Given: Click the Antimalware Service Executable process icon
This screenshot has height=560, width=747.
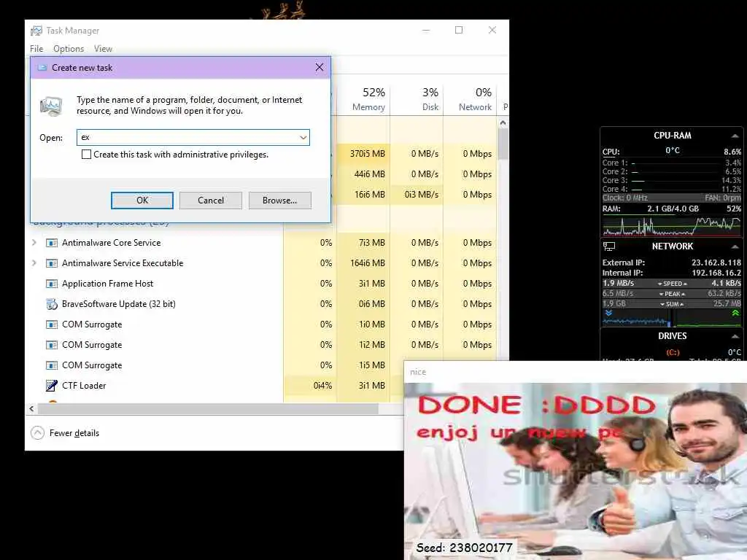Looking at the screenshot, I should [x=52, y=263].
